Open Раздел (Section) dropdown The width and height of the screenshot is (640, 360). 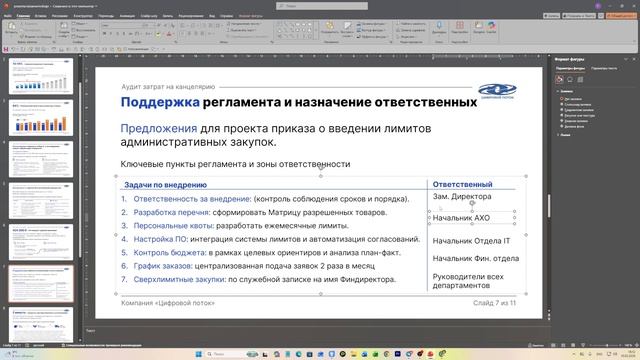(80, 37)
